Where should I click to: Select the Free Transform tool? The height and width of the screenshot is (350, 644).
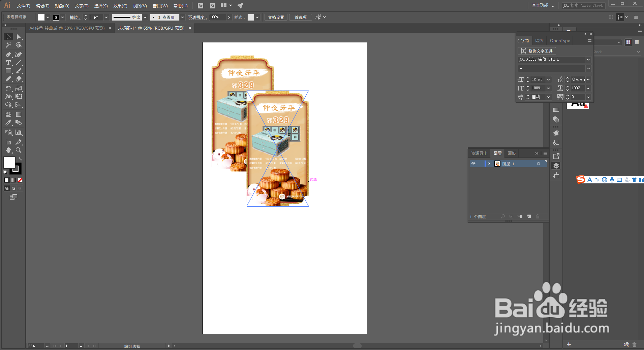point(19,97)
